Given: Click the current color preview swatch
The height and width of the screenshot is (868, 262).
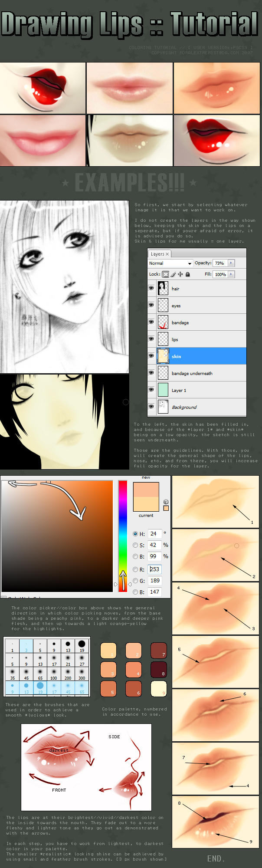Looking at the screenshot, I should click(x=146, y=504).
